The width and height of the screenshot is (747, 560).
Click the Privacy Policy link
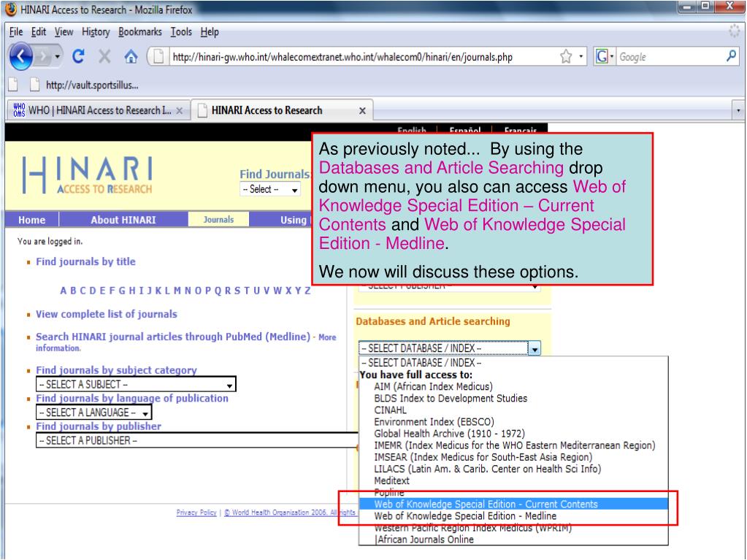click(x=196, y=513)
